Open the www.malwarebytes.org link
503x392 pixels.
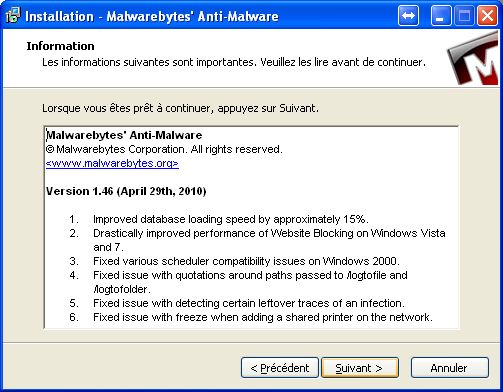(112, 163)
